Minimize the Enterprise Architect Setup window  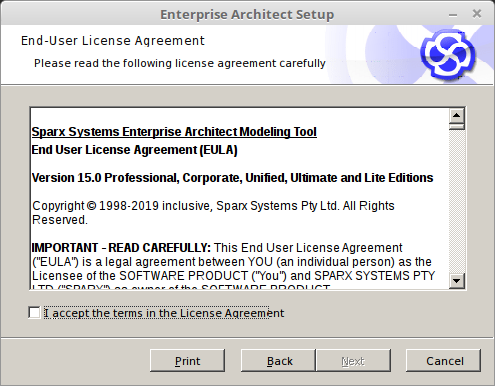click(453, 15)
